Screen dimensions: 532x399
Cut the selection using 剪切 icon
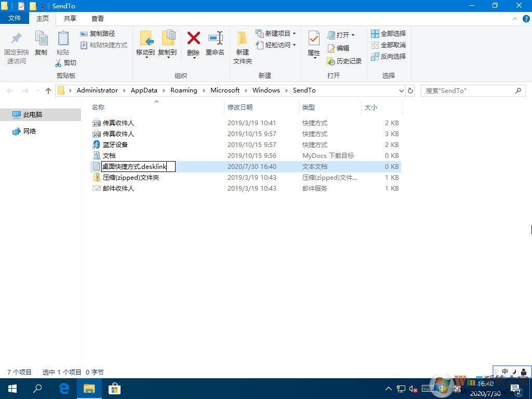coord(67,61)
